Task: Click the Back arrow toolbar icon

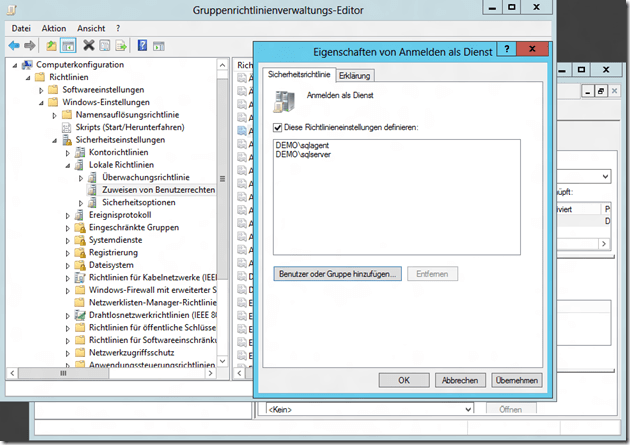Action: (x=14, y=46)
